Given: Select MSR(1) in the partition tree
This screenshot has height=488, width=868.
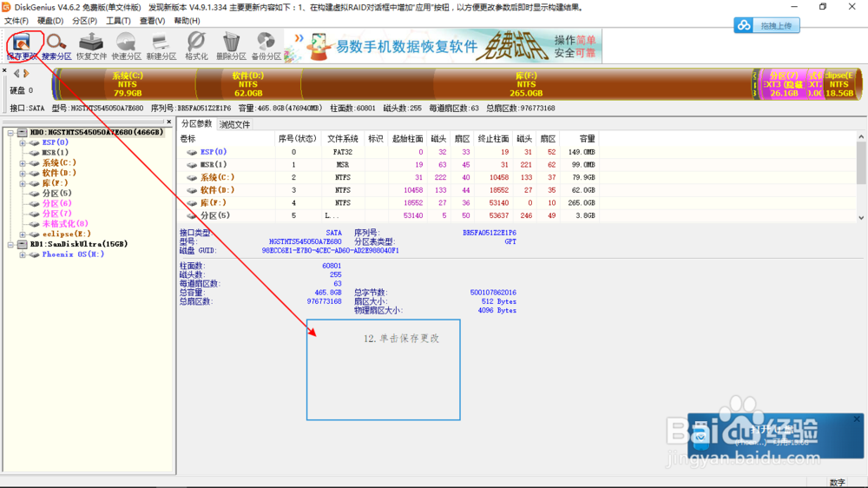Looking at the screenshot, I should pos(56,152).
